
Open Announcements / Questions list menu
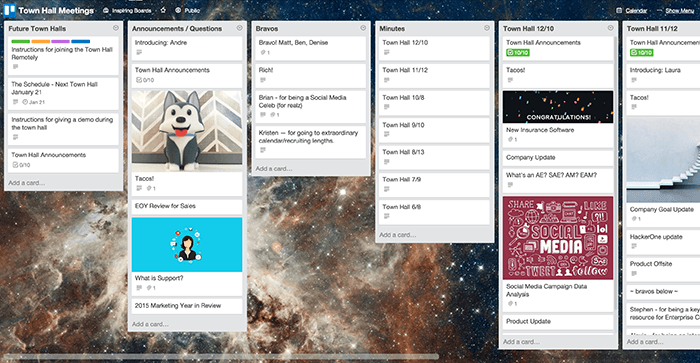(239, 28)
